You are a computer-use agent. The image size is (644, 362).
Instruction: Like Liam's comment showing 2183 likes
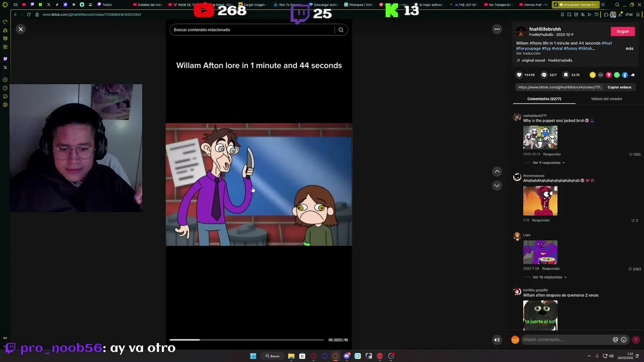pos(630,269)
